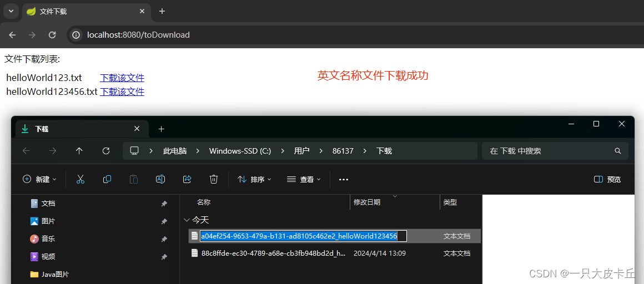Viewport: 644px width, 284px height.
Task: Click the Cut scissors icon
Action: coord(80,179)
